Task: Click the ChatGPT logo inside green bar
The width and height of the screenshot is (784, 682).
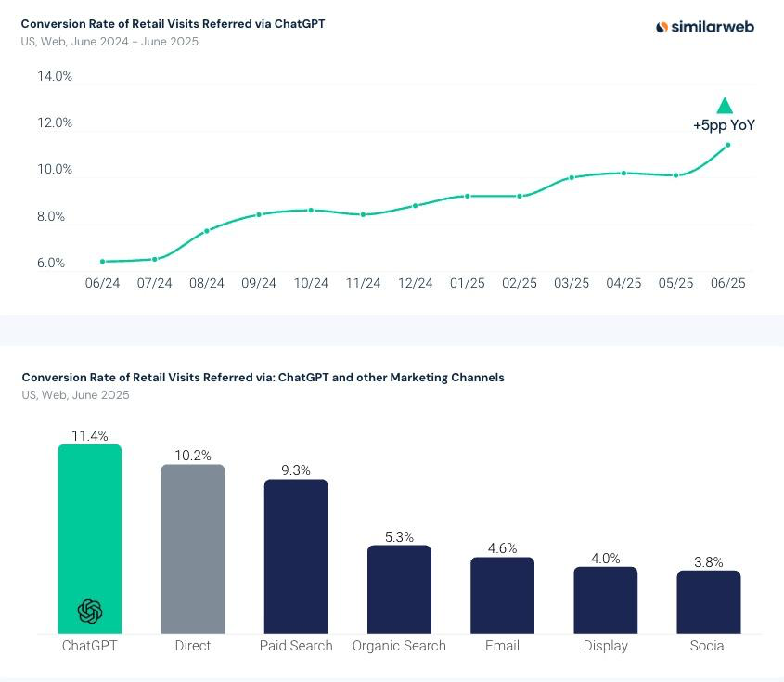Action: point(90,611)
